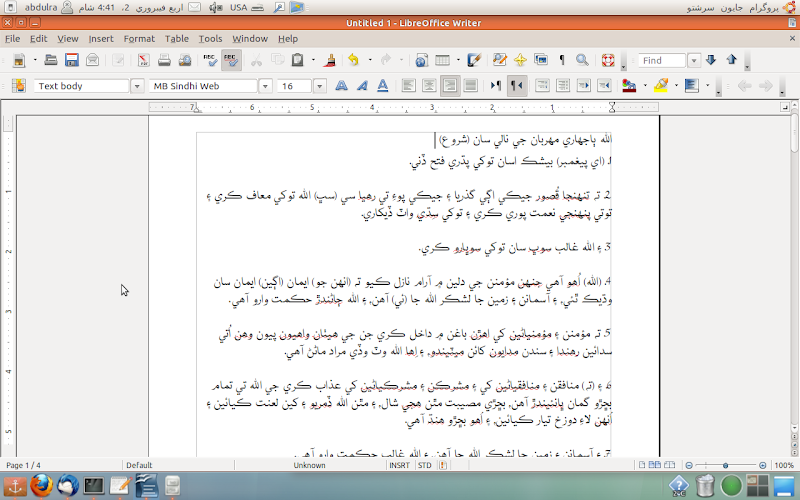Set Justified alignment
Viewport: 800px width, 500px height.
[470, 86]
